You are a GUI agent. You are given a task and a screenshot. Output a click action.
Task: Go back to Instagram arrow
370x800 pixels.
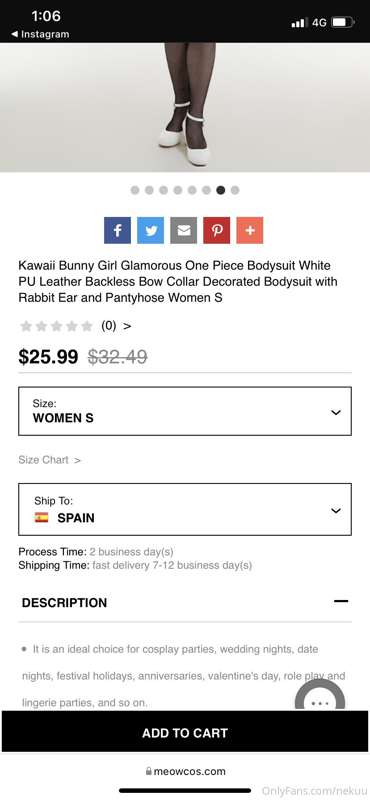point(14,34)
